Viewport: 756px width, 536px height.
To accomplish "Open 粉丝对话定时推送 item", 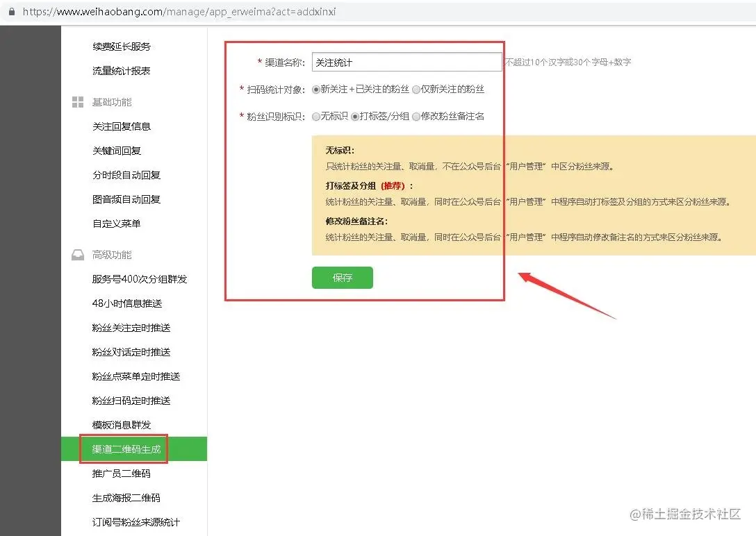I will [131, 352].
